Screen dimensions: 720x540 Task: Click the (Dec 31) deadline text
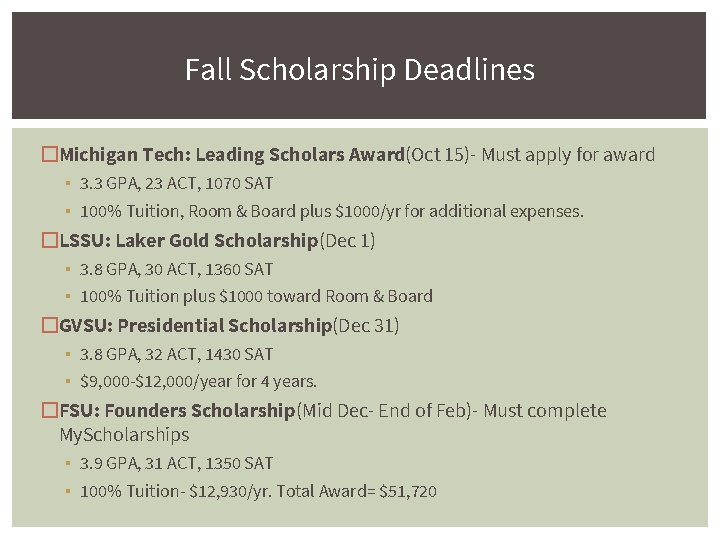tap(365, 326)
